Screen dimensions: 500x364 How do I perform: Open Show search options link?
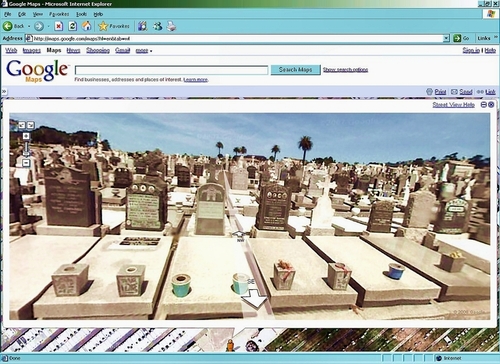[345, 70]
